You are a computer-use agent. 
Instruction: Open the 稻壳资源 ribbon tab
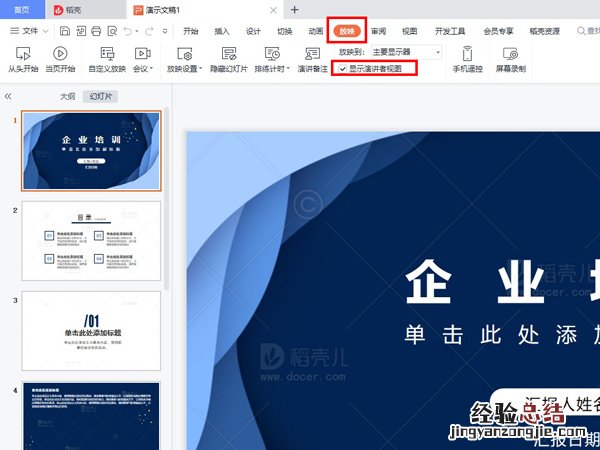545,31
